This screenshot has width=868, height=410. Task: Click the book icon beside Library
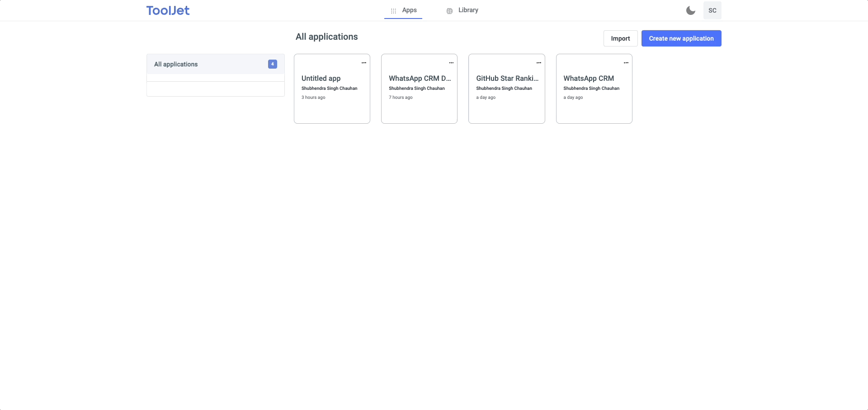pos(449,10)
